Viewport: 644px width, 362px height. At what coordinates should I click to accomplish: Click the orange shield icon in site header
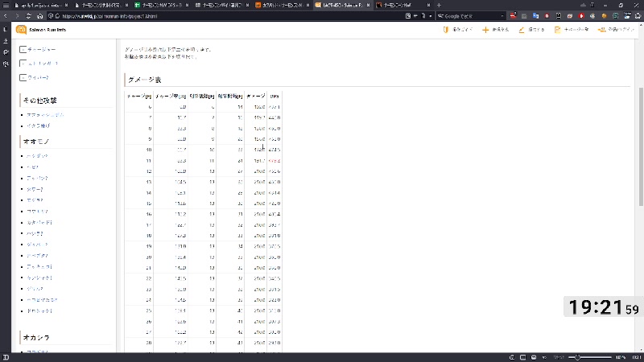pyautogui.click(x=445, y=30)
